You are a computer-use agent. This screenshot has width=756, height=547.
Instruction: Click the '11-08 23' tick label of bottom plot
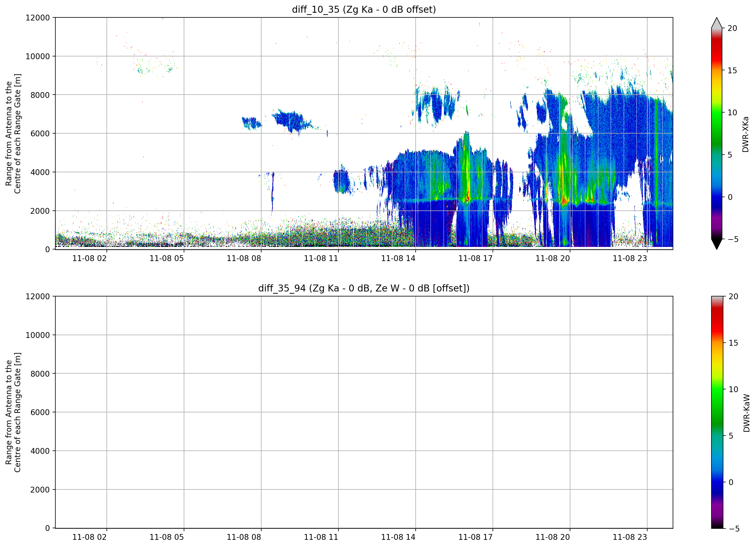click(630, 537)
